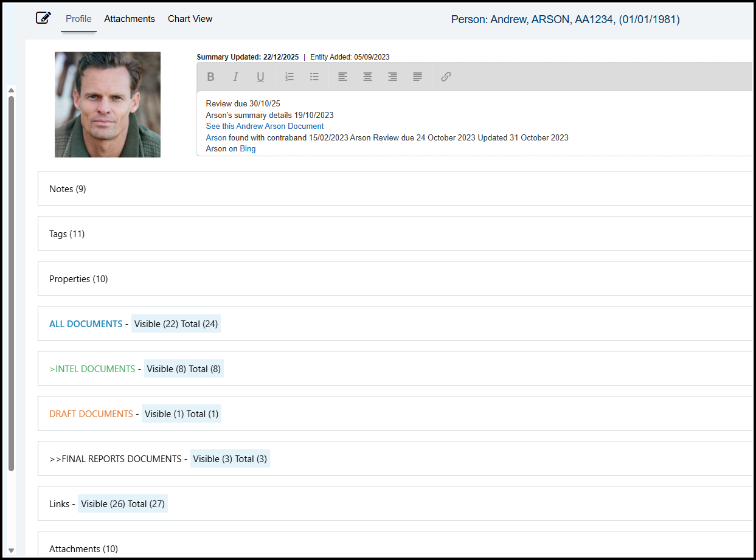Image resolution: width=756 pixels, height=560 pixels.
Task: Open the ALL DOCUMENTS section
Action: (x=86, y=324)
